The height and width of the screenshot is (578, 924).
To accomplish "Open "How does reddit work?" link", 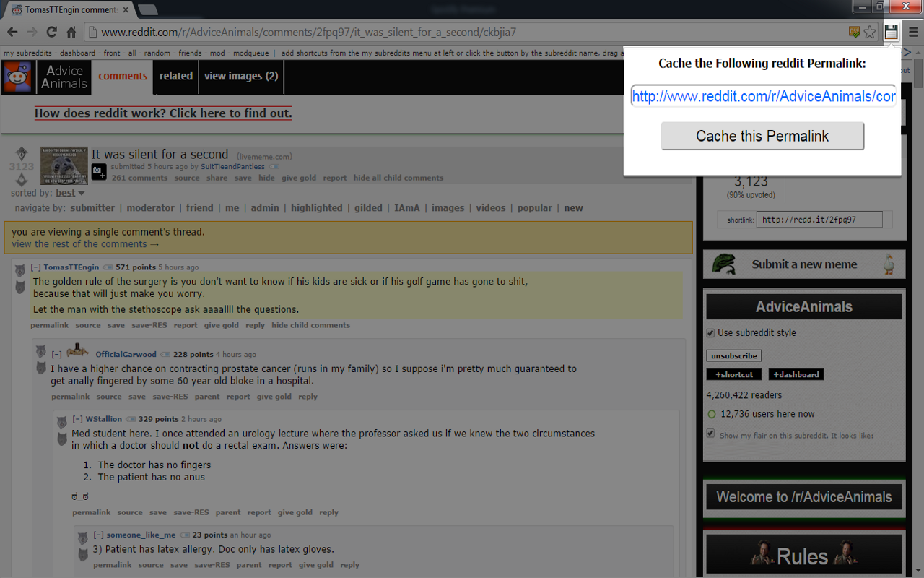I will point(163,113).
